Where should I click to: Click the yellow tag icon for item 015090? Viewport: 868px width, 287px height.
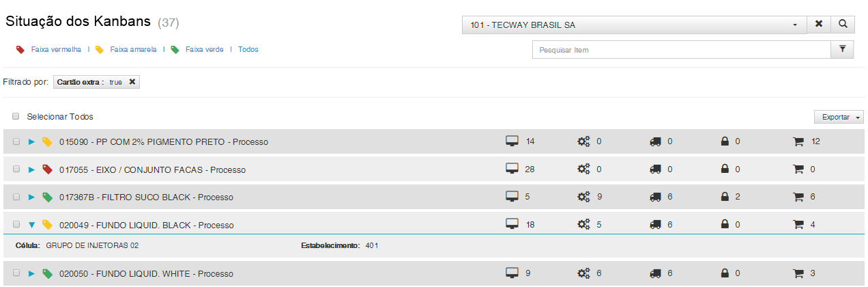[47, 142]
